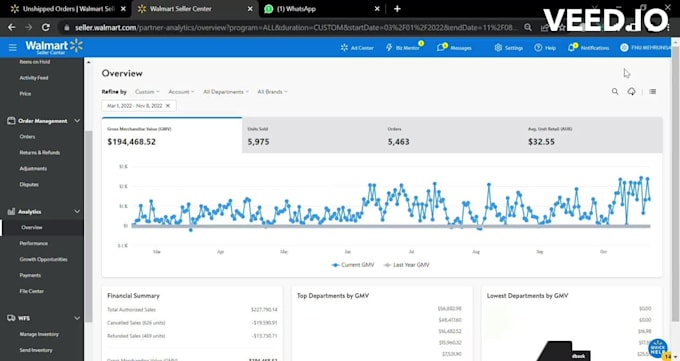Screen dimensions: 680x361
Task: Select the Walmart Seller Center tab
Action: tap(194, 9)
